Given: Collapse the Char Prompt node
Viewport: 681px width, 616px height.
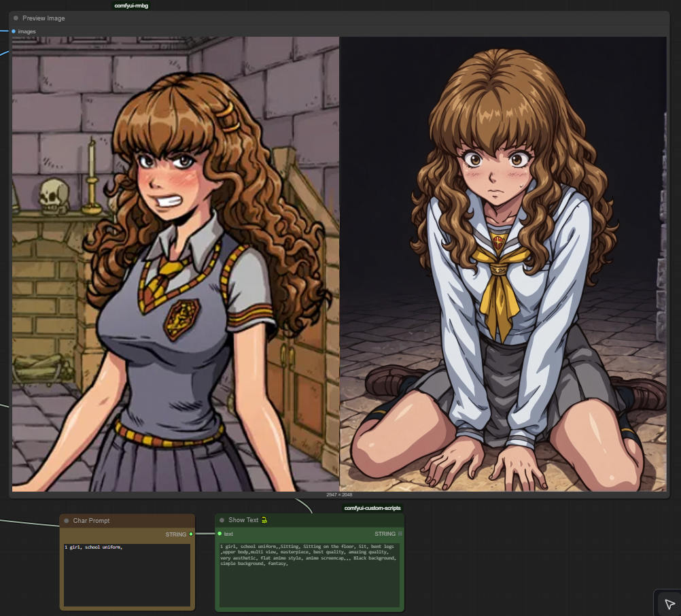Looking at the screenshot, I should (x=67, y=521).
